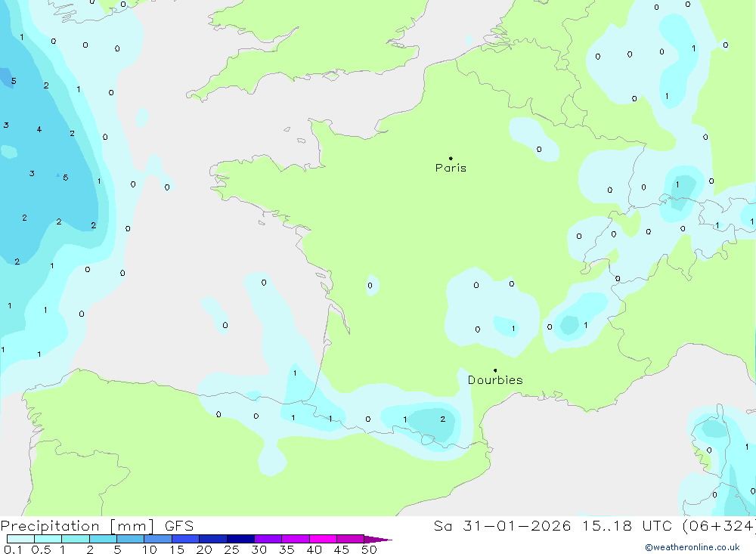This screenshot has height=554, width=756.
Task: Click the '50' legend scale label
Action: pyautogui.click(x=370, y=549)
